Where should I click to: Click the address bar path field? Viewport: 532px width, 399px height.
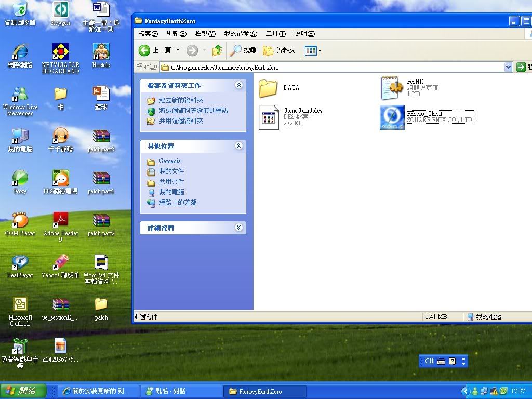click(332, 67)
